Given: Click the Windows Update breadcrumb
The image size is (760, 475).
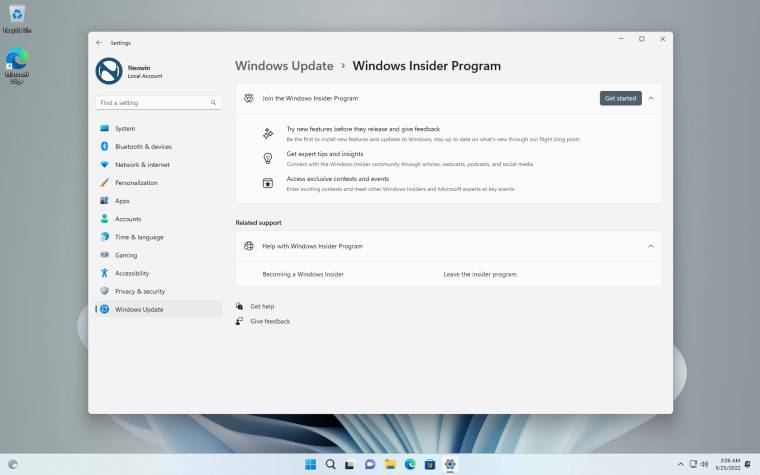Looking at the screenshot, I should coord(284,66).
